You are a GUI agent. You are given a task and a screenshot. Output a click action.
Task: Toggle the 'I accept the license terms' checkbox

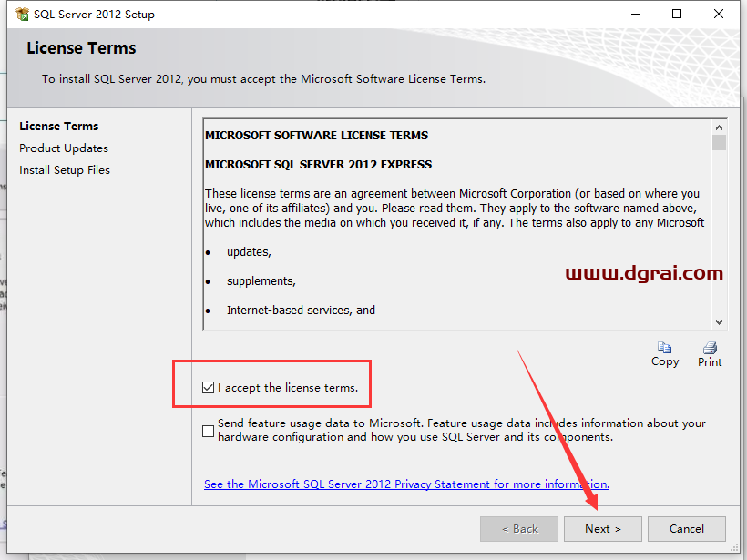coord(208,388)
